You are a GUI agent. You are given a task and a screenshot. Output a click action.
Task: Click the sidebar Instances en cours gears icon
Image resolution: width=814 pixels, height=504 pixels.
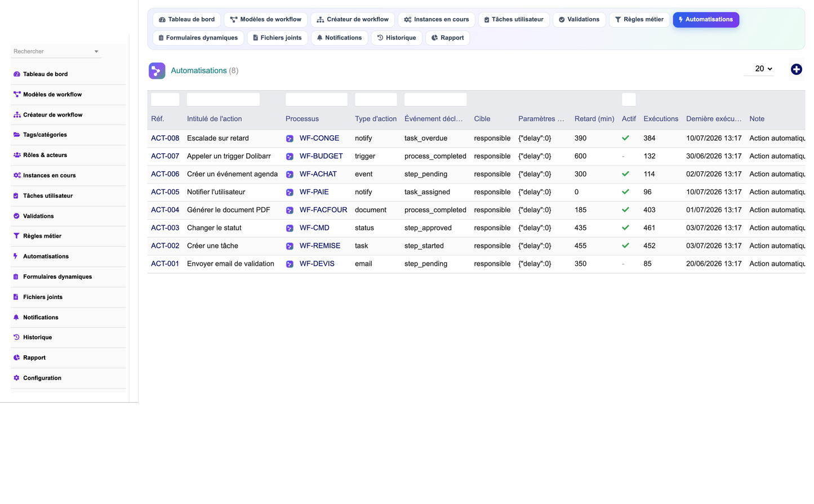click(x=16, y=175)
